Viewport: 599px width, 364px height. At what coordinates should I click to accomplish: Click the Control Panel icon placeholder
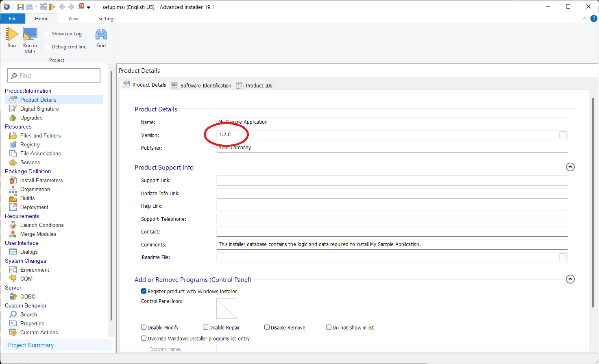(x=227, y=309)
